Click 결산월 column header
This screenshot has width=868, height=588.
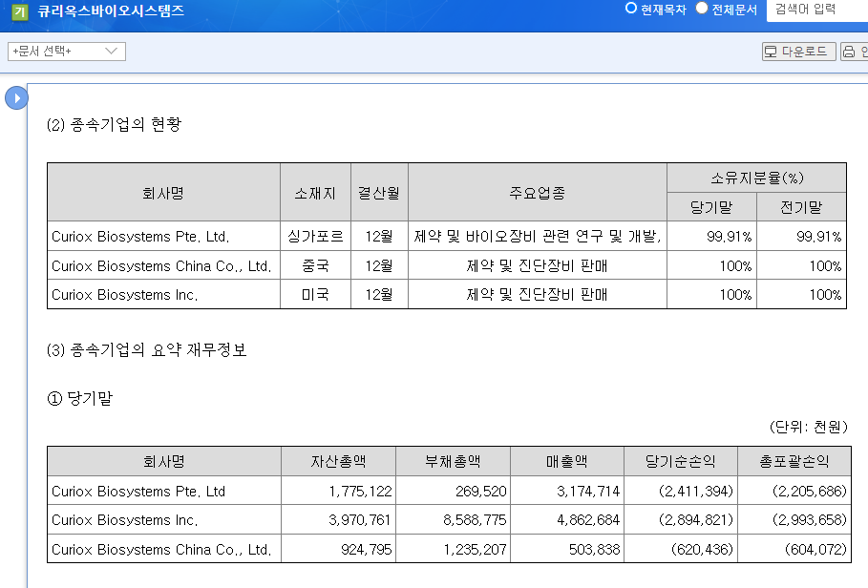tap(379, 193)
